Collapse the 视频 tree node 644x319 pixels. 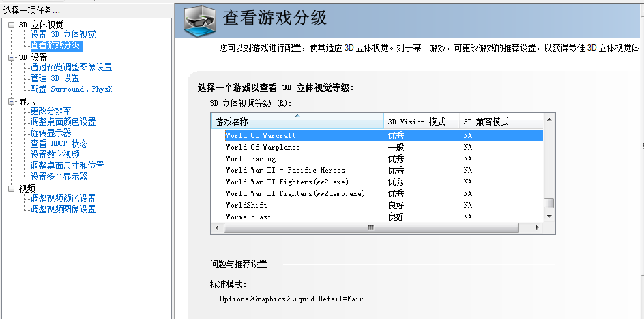pyautogui.click(x=12, y=189)
